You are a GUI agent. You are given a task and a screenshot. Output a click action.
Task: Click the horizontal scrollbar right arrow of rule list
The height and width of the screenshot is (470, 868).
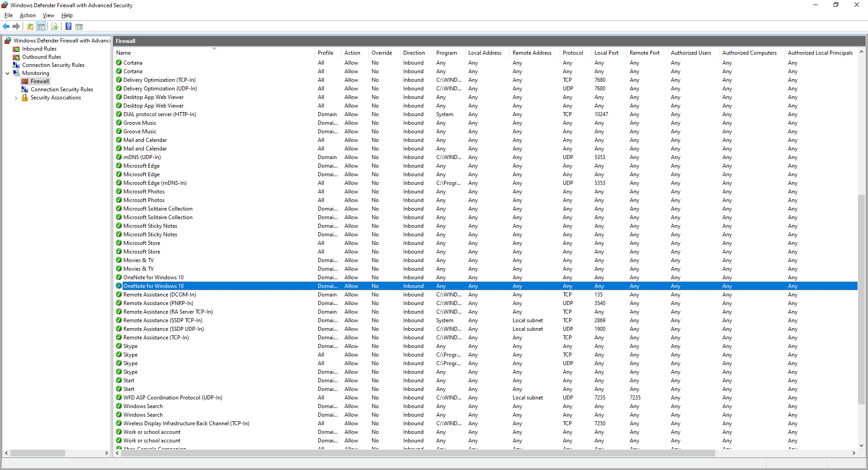pos(854,453)
